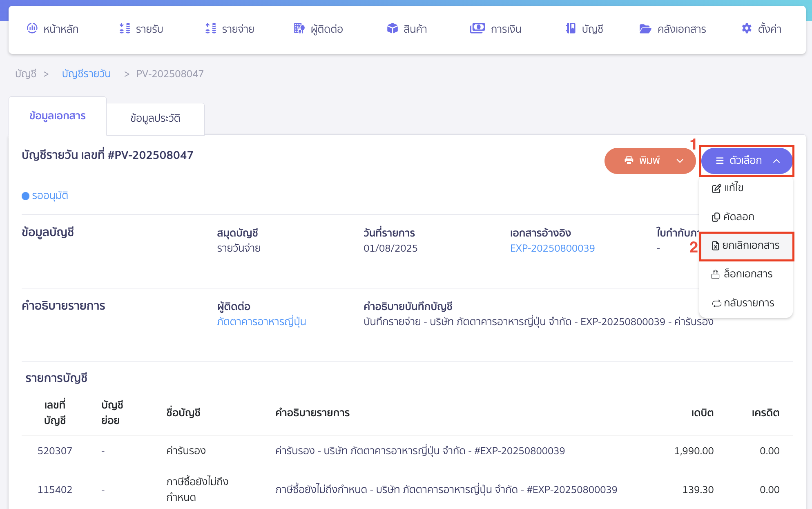812x509 pixels.
Task: Open the รายจ่าย expenses icon
Action: (211, 29)
